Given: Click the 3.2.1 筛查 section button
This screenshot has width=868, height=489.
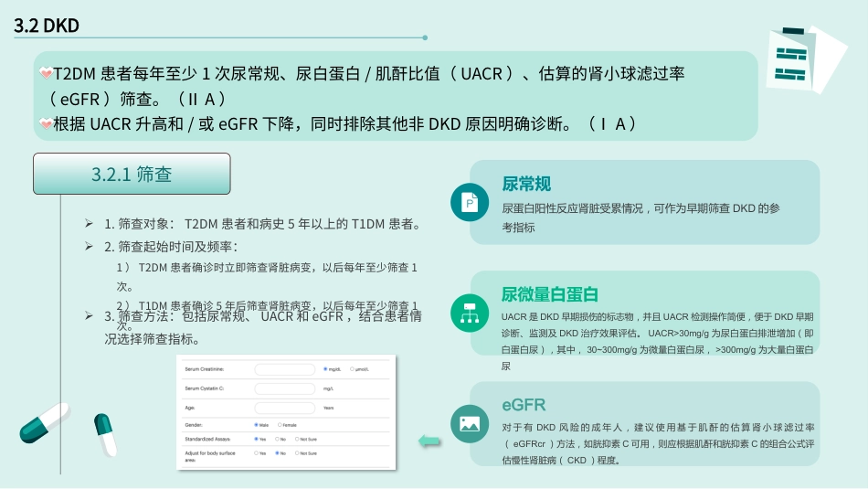Looking at the screenshot, I should (x=132, y=174).
